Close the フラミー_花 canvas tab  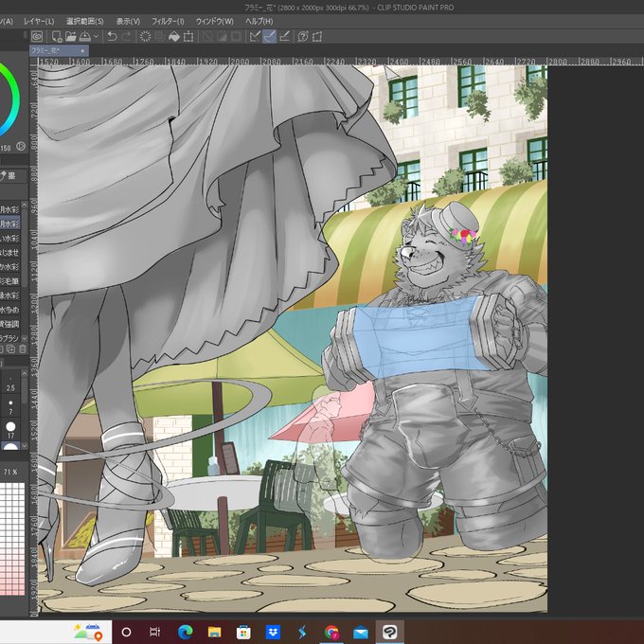click(x=82, y=51)
